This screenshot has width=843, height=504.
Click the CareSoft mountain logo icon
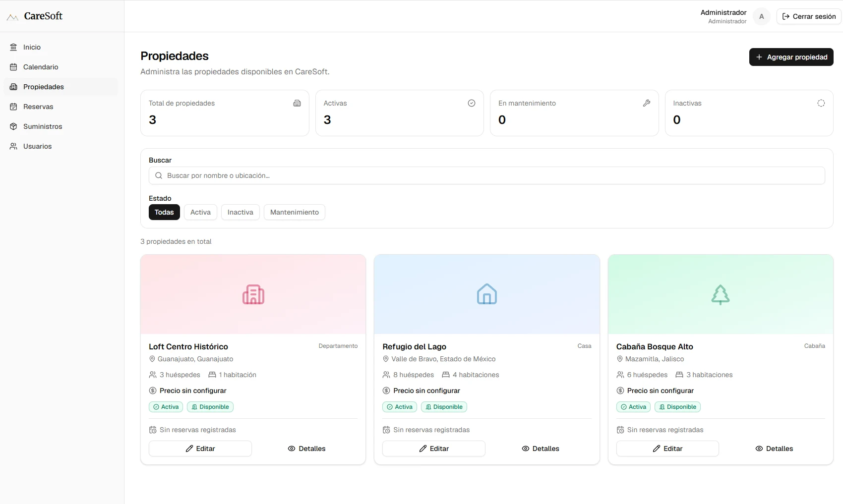[12, 17]
